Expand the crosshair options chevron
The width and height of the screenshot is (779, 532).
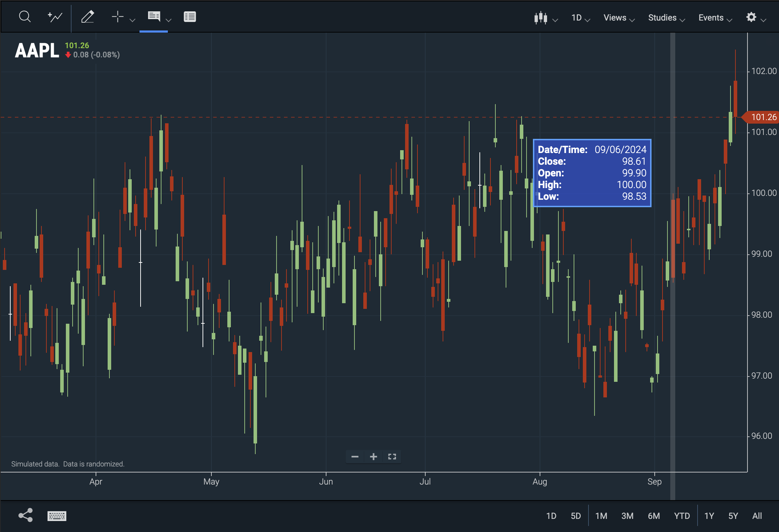pyautogui.click(x=132, y=20)
